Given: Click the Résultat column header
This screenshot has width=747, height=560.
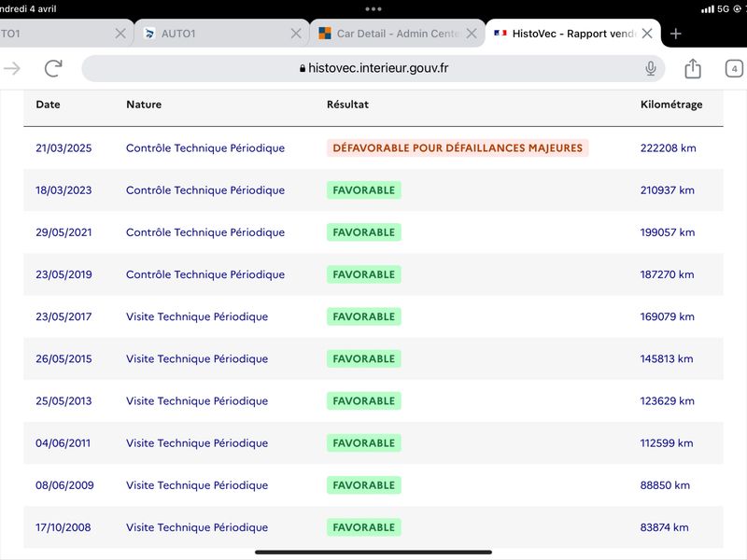Looking at the screenshot, I should coord(347,105).
